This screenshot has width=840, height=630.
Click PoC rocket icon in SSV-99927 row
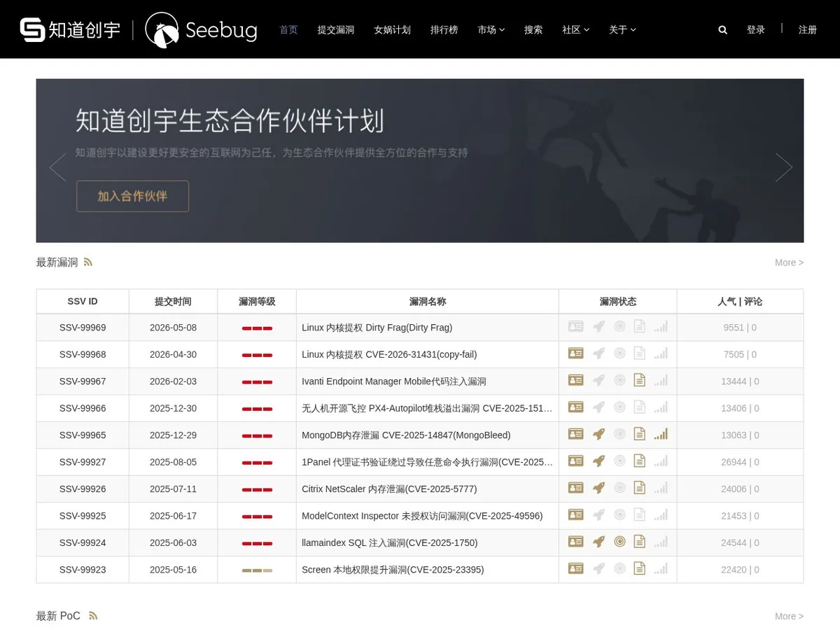pos(598,461)
